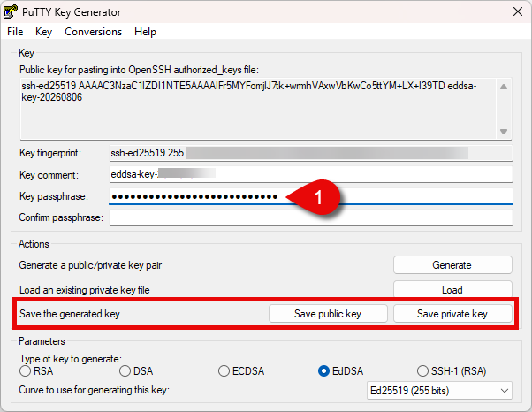Image resolution: width=532 pixels, height=412 pixels.
Task: Click the 'Confirm passphrase:' label
Action: coord(61,217)
